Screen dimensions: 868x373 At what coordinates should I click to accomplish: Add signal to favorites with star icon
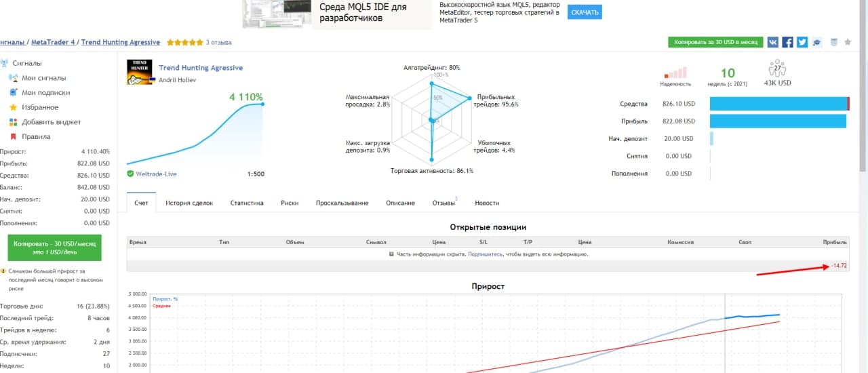(x=848, y=42)
